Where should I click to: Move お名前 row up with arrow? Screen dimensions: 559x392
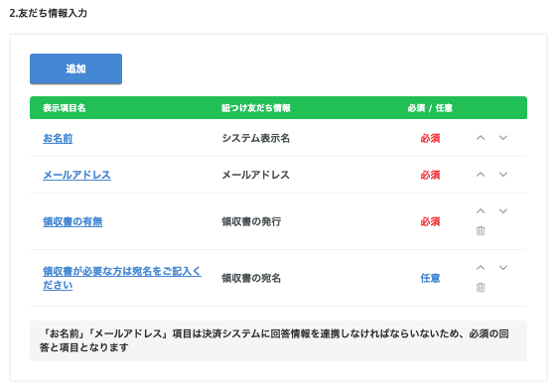pos(481,138)
